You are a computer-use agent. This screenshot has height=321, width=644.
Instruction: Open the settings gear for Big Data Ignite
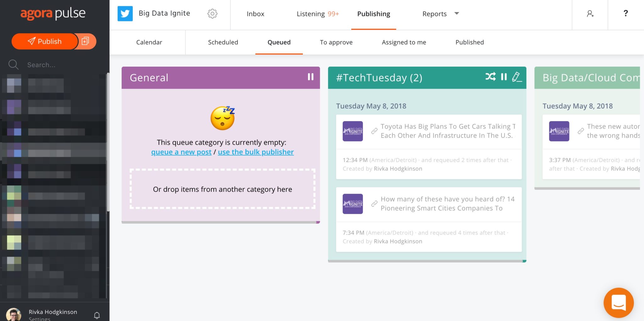(x=213, y=14)
